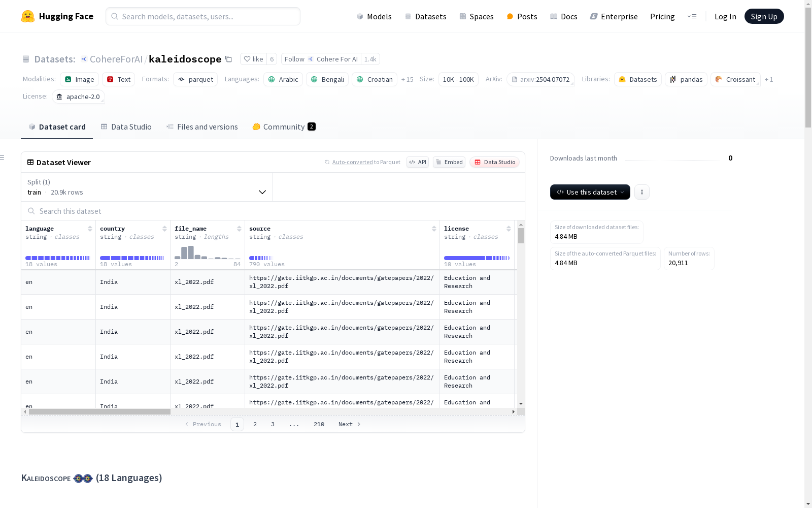Go to Next page of rows
This screenshot has height=508, width=812.
click(350, 424)
